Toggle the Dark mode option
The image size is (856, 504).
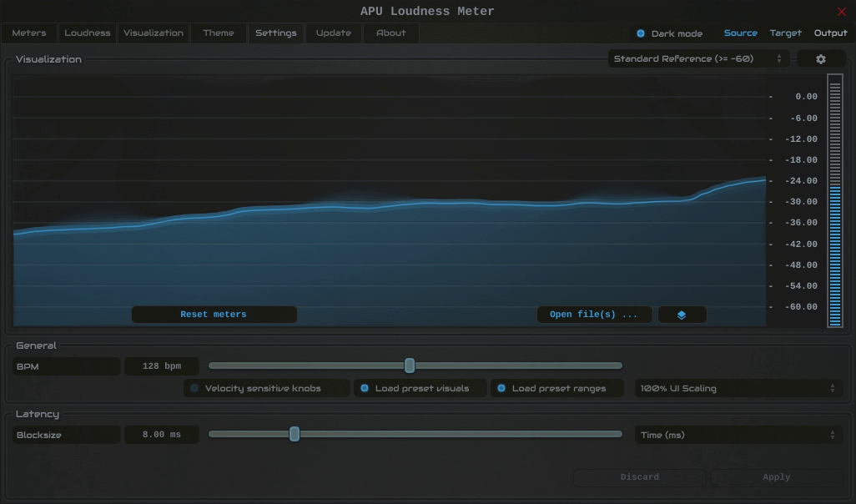(x=669, y=33)
